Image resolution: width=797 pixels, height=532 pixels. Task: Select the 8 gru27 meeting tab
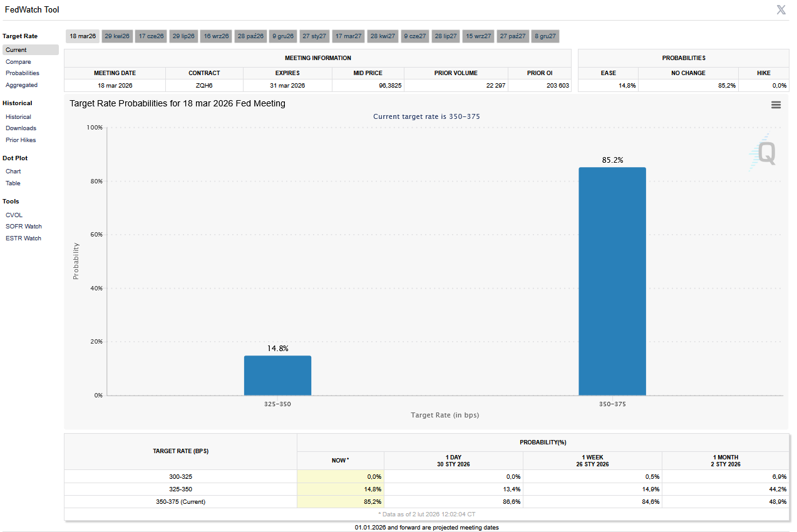[x=545, y=36]
